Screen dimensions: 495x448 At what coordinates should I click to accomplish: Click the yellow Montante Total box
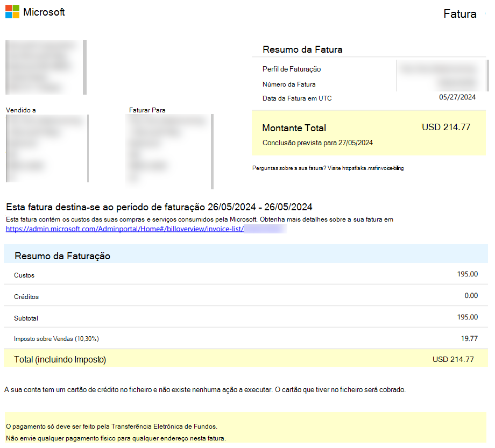369,134
